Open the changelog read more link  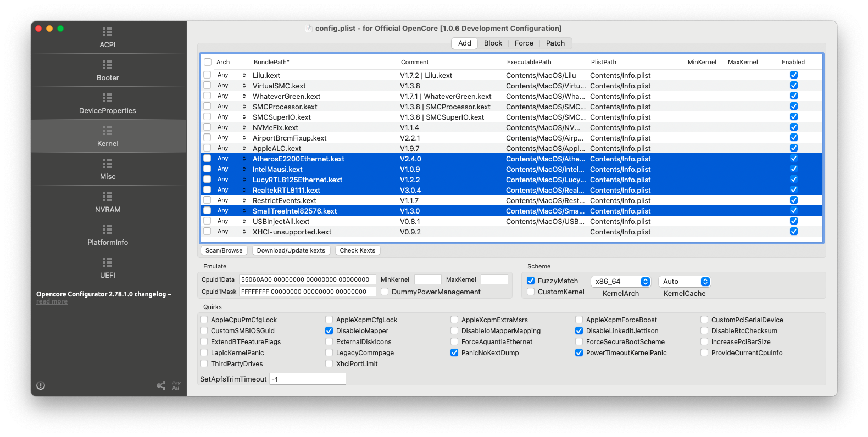[52, 301]
